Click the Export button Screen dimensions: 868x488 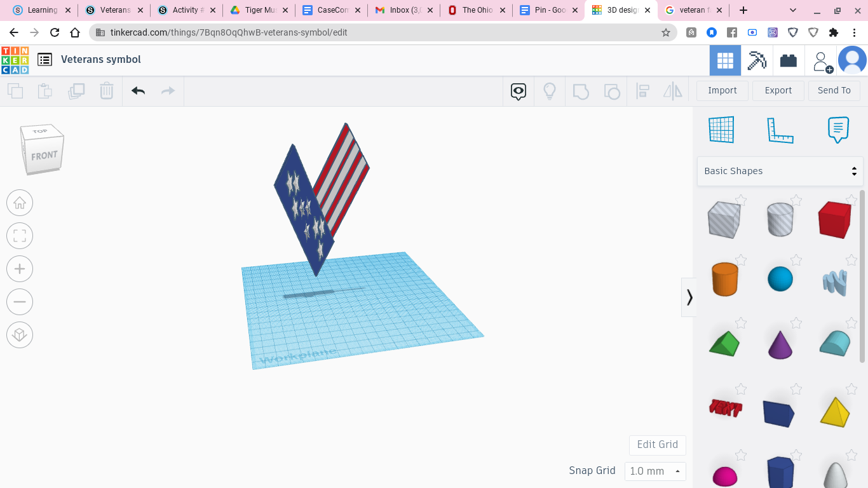[x=778, y=90]
